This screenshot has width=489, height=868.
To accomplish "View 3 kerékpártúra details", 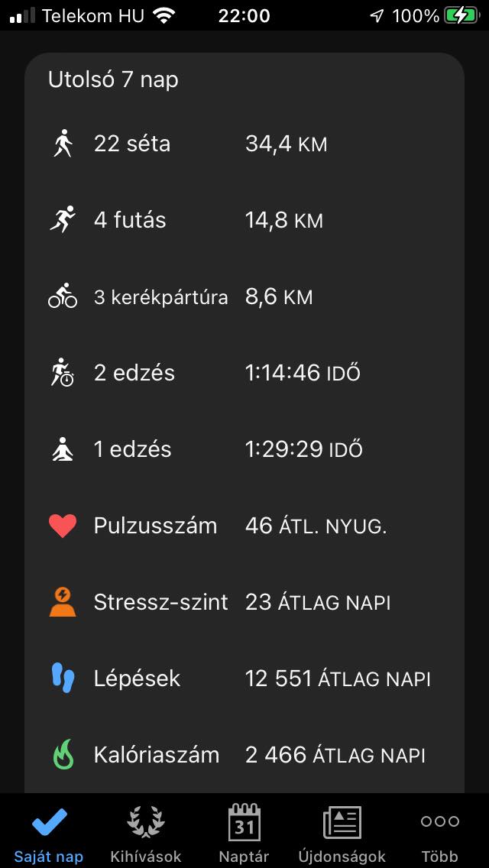I will [160, 296].
